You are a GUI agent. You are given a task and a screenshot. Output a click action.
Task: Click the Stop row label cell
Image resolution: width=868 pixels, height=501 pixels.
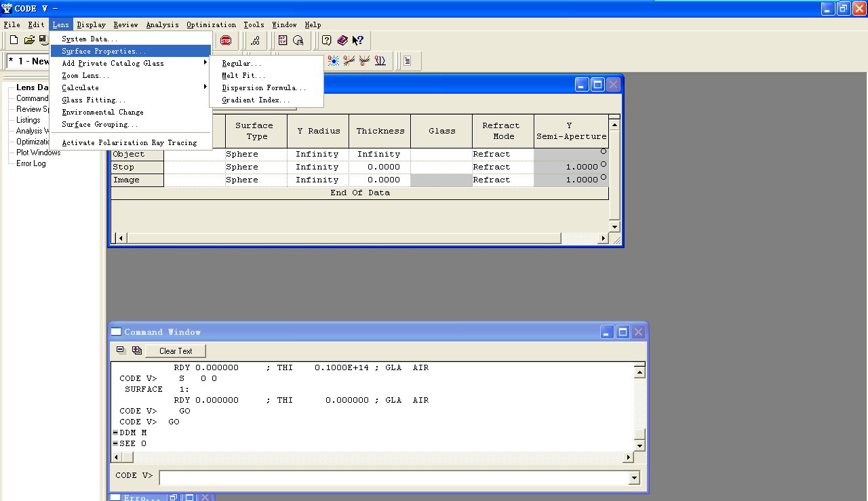click(137, 167)
